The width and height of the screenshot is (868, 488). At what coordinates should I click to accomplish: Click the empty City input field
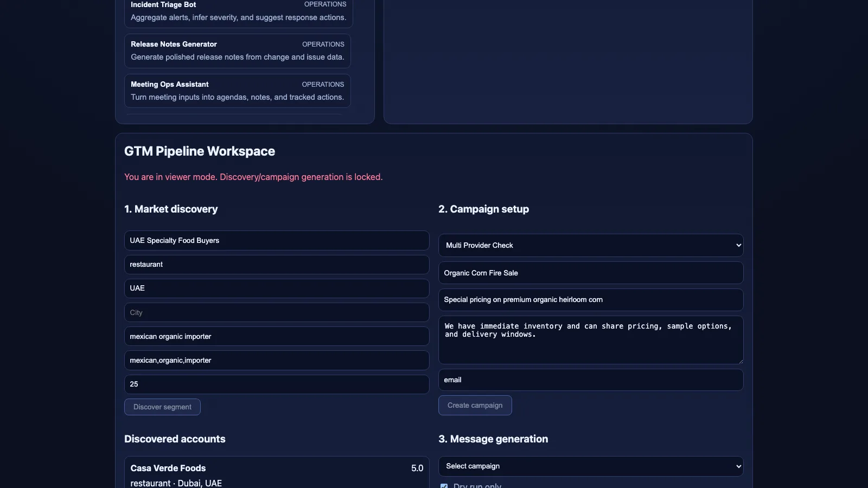(276, 313)
